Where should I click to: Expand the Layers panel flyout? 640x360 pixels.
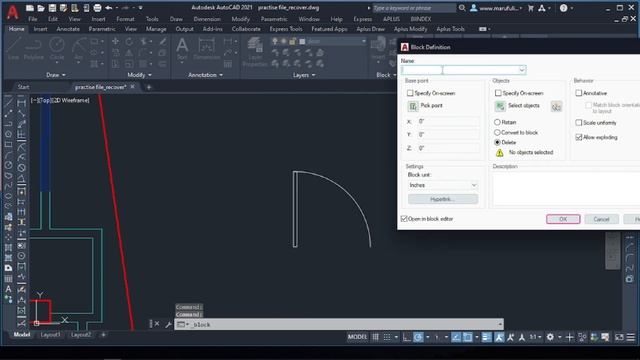click(304, 75)
